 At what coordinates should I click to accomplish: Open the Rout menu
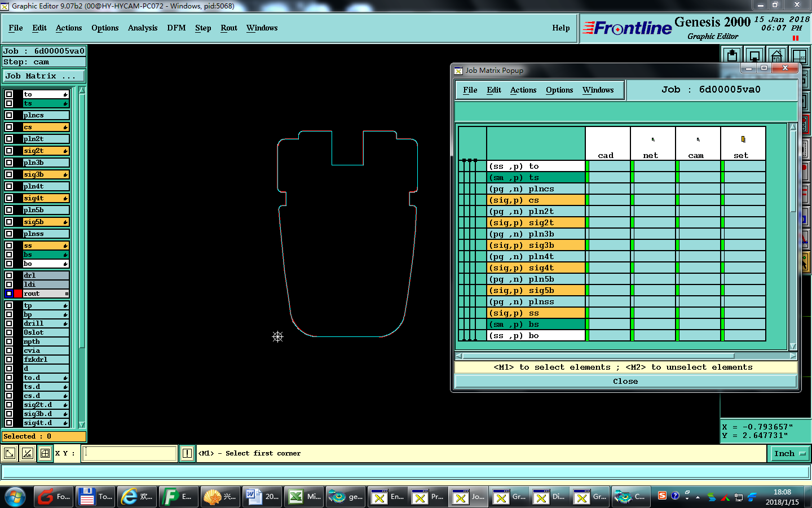[x=229, y=28]
